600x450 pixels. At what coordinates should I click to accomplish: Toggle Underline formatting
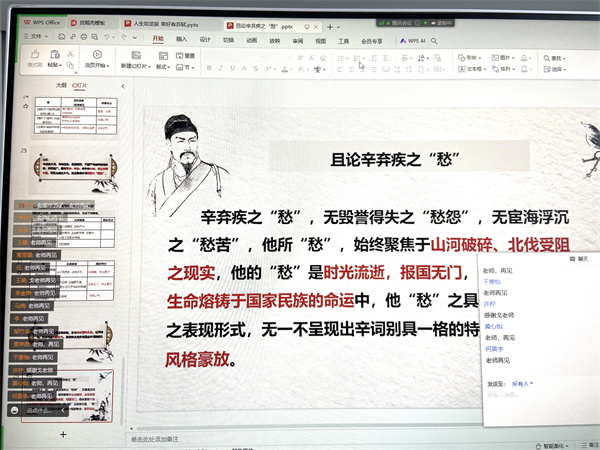[232, 68]
